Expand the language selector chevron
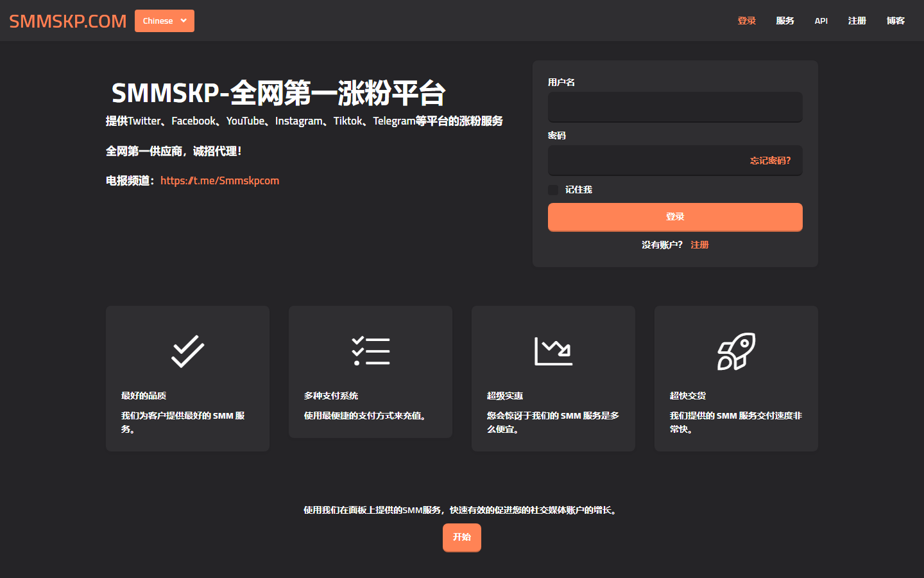 [183, 21]
